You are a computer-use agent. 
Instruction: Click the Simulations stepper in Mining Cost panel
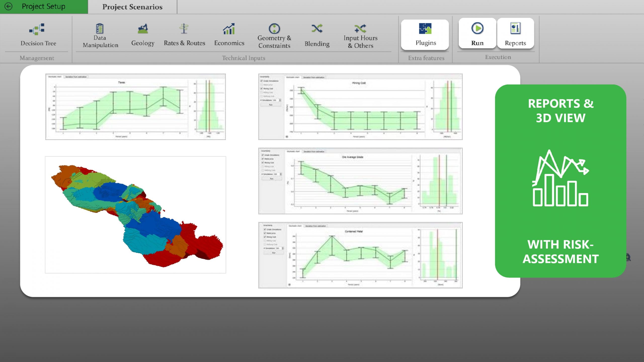(280, 100)
